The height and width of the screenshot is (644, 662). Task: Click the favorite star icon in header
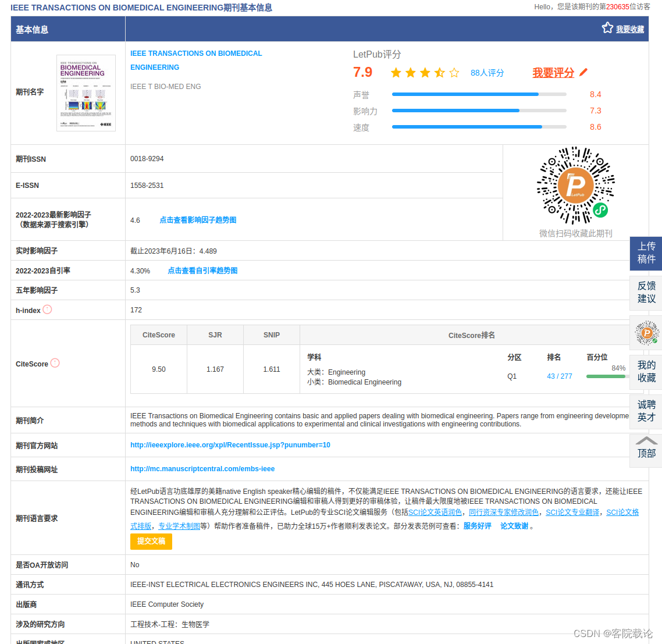tap(607, 28)
